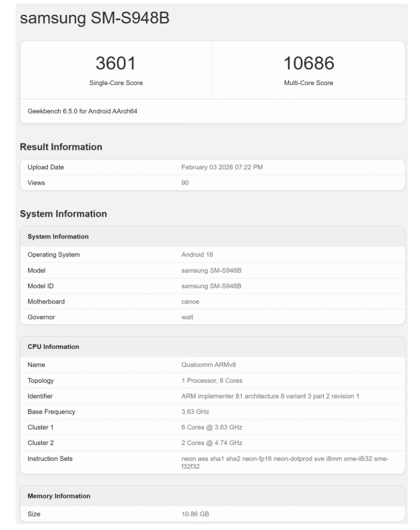Click the CPU Name label
Image resolution: width=420 pixels, height=530 pixels.
pyautogui.click(x=36, y=365)
